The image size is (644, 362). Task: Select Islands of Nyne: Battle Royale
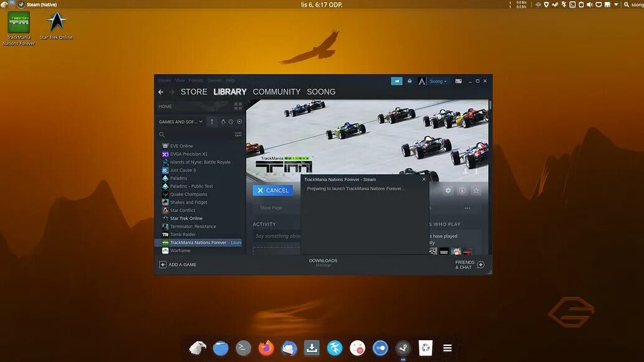[199, 162]
